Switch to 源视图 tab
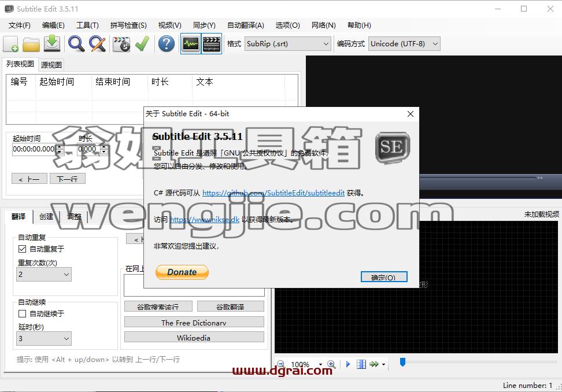Viewport: 562px width, 392px height. point(51,65)
